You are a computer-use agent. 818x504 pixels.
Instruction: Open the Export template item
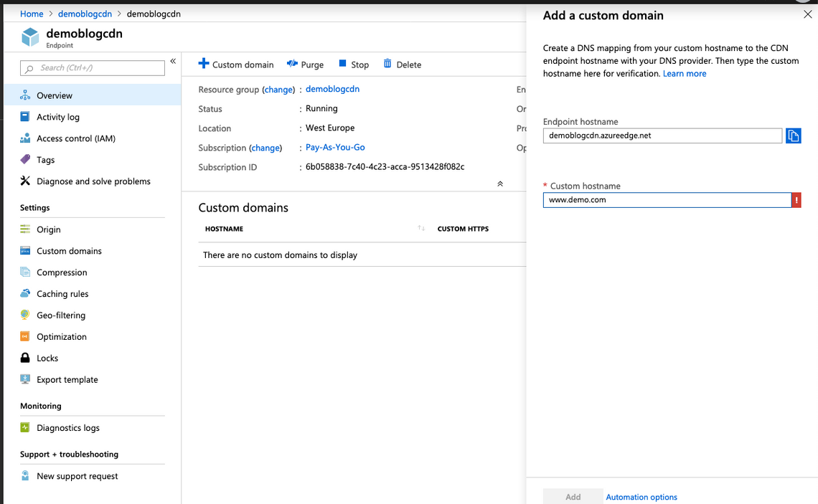pos(93,379)
